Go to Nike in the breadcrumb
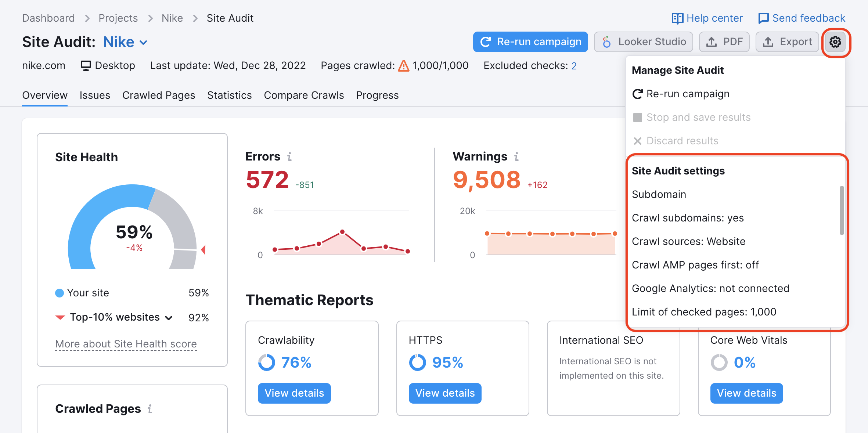Screen dimensions: 868x433 coord(172,18)
